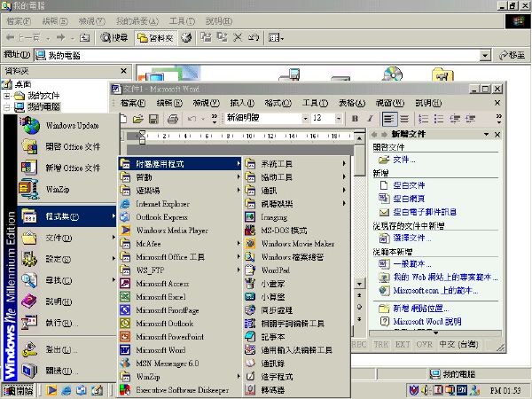Toggle bulleted list in Word toolbar
The image size is (532, 399).
coord(439,119)
